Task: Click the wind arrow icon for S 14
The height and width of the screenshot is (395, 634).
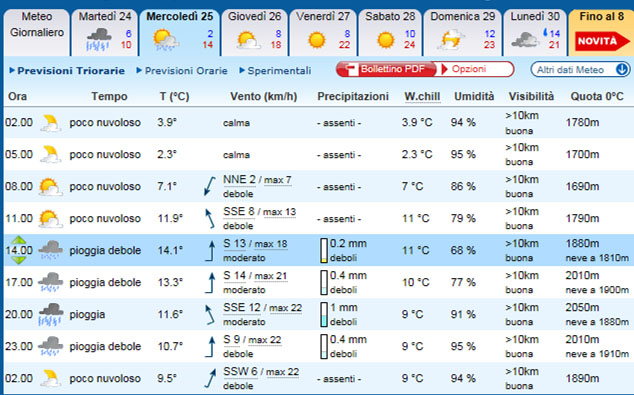Action: [x=210, y=282]
